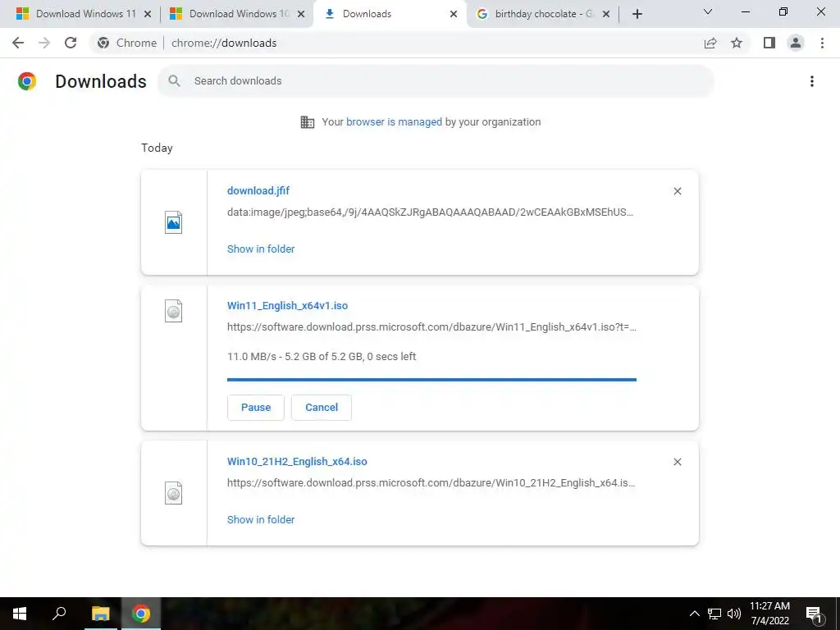This screenshot has width=840, height=630.
Task: Click the forward navigation arrow
Action: tap(44, 43)
